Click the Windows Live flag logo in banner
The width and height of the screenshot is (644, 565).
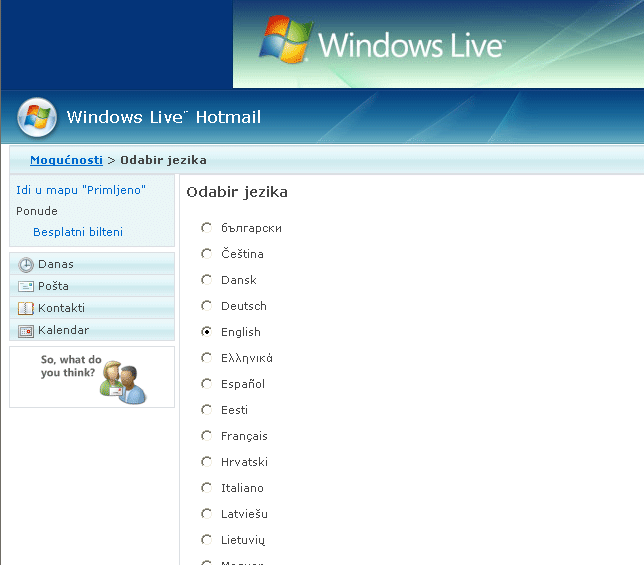[x=286, y=39]
